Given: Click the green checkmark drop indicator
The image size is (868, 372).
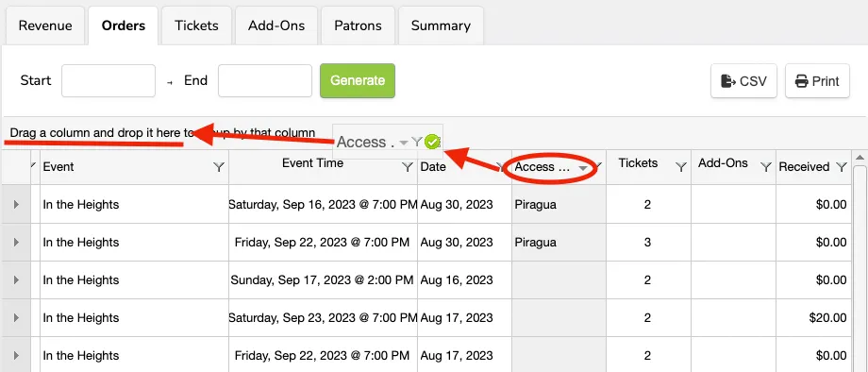Looking at the screenshot, I should [x=432, y=143].
